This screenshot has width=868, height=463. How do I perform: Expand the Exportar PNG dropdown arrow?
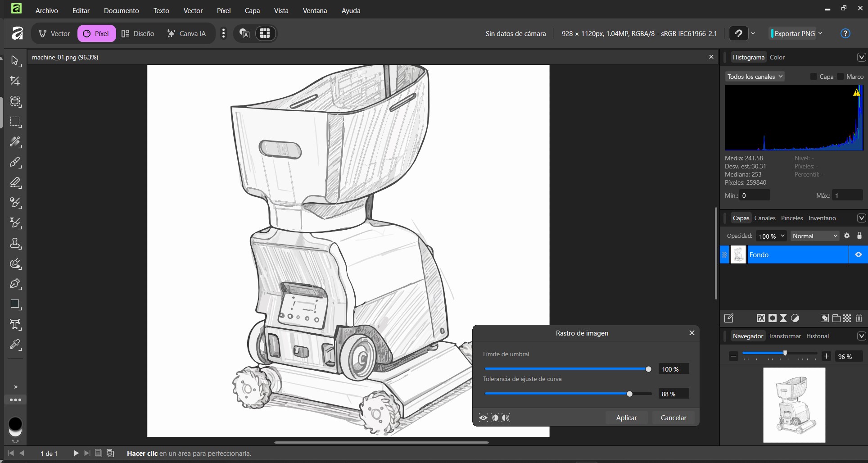820,33
